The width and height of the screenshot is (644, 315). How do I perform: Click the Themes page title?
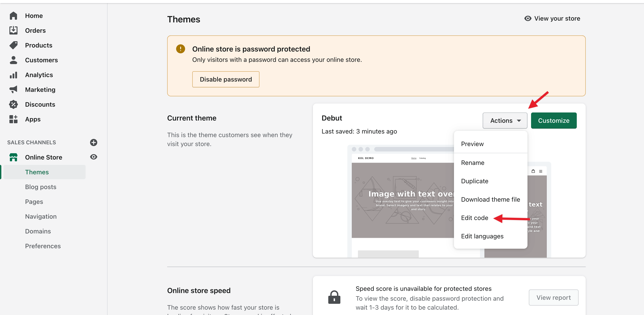[x=184, y=19]
